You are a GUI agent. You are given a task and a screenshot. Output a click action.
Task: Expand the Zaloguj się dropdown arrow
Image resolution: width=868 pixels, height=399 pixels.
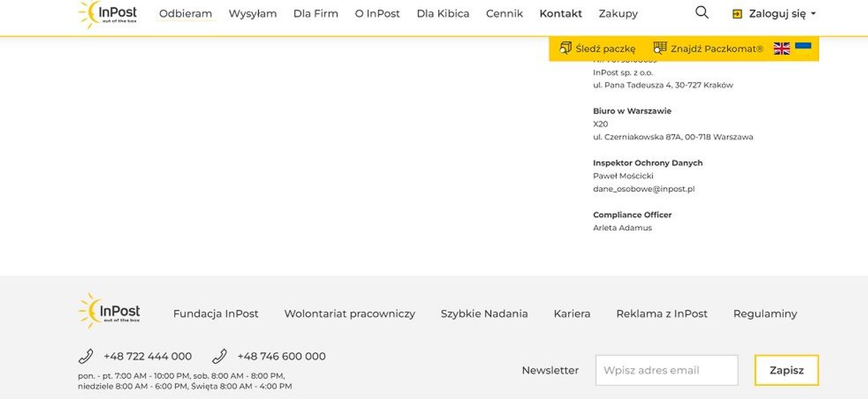(x=814, y=15)
